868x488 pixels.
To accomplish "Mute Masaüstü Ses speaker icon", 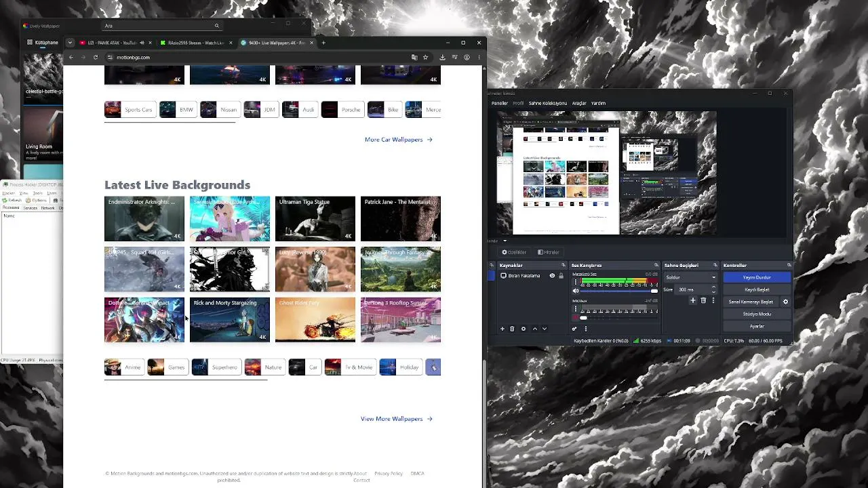I will (x=576, y=291).
